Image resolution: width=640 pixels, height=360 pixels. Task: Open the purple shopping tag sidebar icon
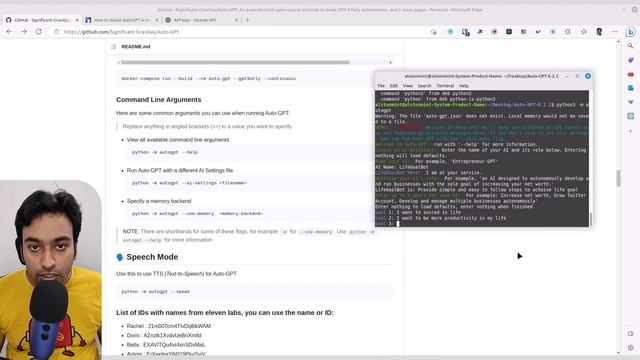tap(631, 60)
